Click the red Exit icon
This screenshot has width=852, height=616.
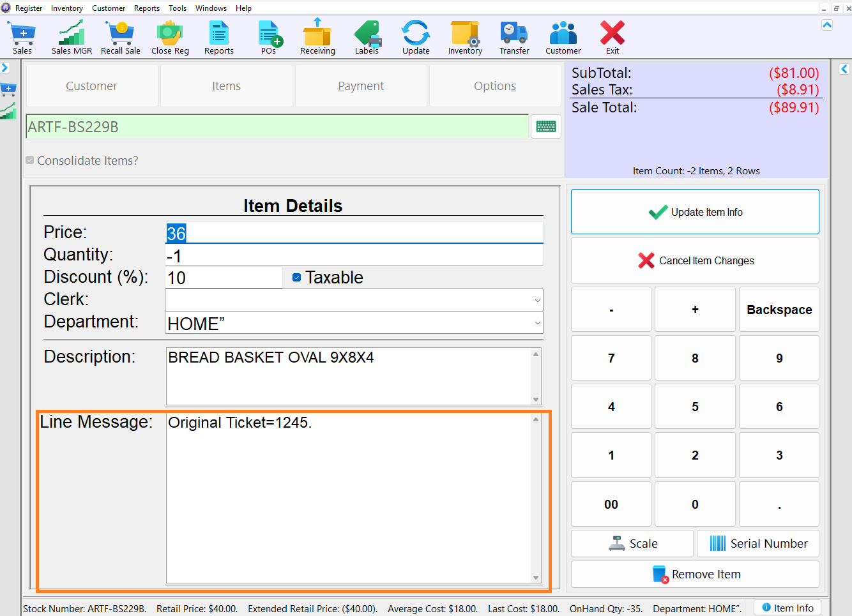coord(612,38)
